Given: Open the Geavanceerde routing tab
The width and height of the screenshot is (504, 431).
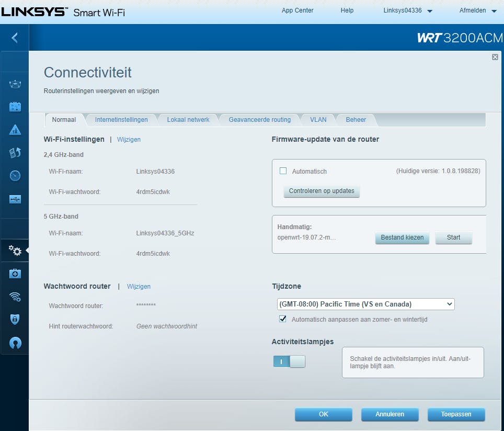Looking at the screenshot, I should 260,120.
